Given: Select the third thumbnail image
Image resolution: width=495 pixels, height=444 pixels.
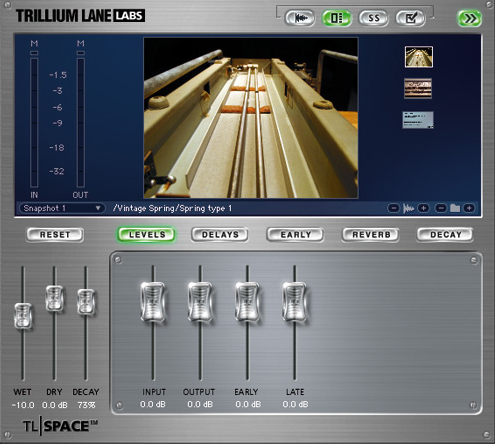Looking at the screenshot, I should 418,120.
